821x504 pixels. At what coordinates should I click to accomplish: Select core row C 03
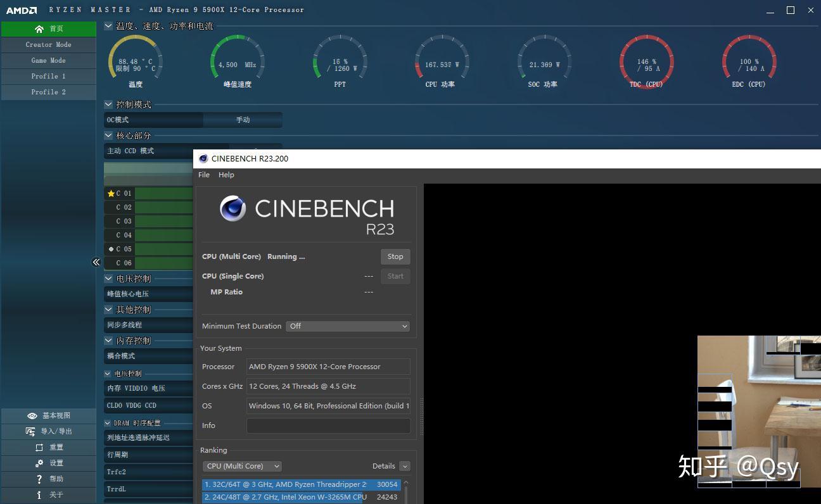click(x=149, y=222)
